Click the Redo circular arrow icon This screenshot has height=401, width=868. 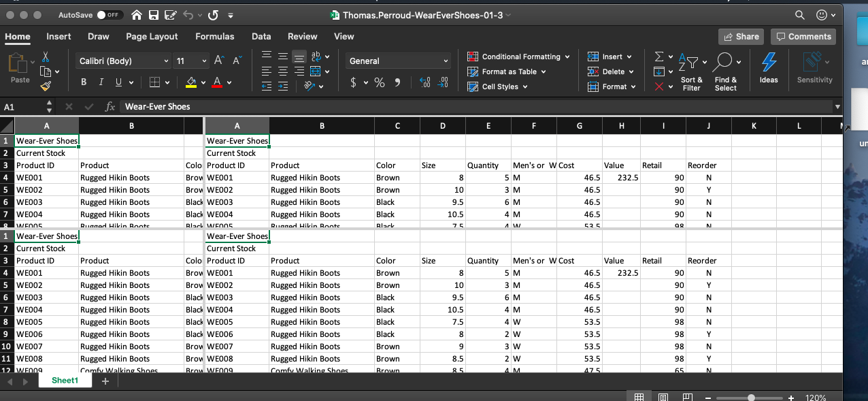pos(212,15)
